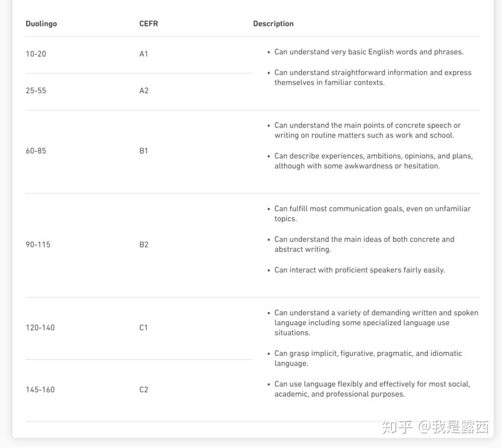502x448 pixels.
Task: Select the A1 CEFR level cell
Action: coord(144,54)
